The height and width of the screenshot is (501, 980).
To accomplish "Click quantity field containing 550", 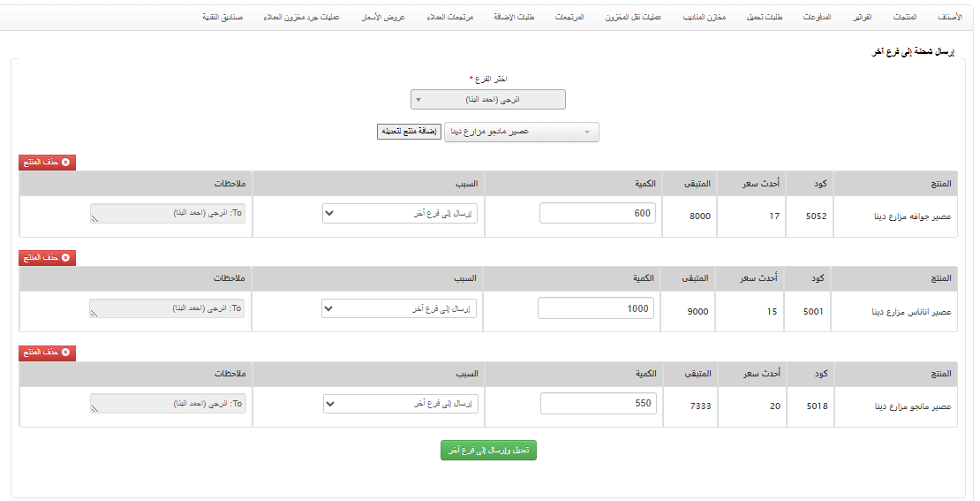I will pyautogui.click(x=598, y=404).
